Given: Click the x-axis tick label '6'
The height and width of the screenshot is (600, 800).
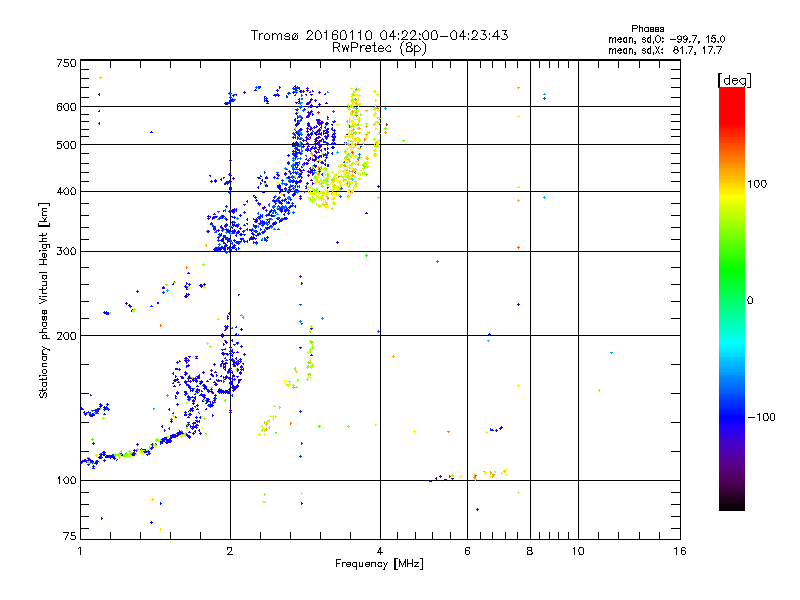Looking at the screenshot, I should 467,551.
